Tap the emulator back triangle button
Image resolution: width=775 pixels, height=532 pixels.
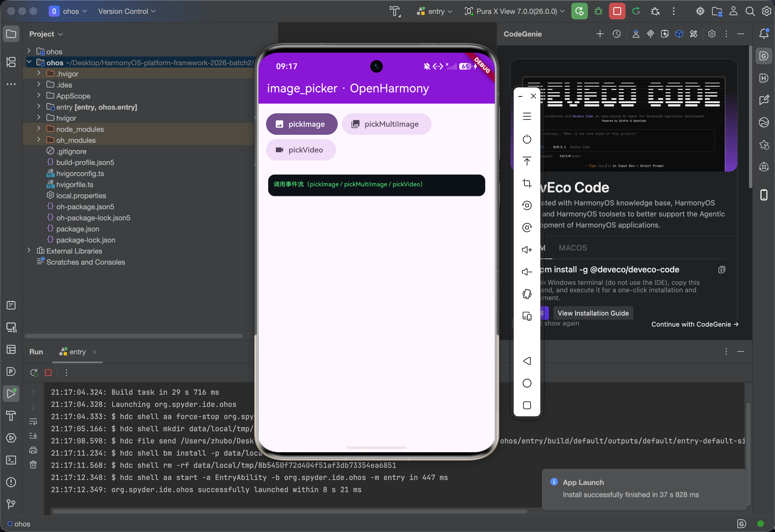[527, 361]
